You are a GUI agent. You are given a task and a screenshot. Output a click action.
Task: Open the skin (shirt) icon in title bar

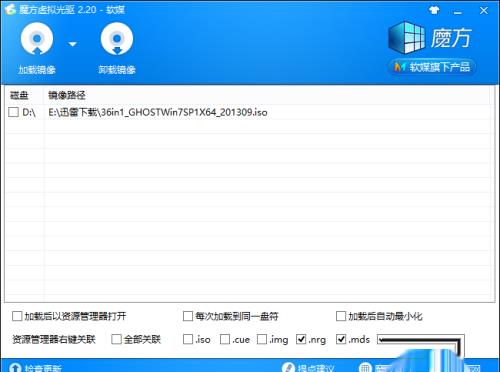point(434,10)
